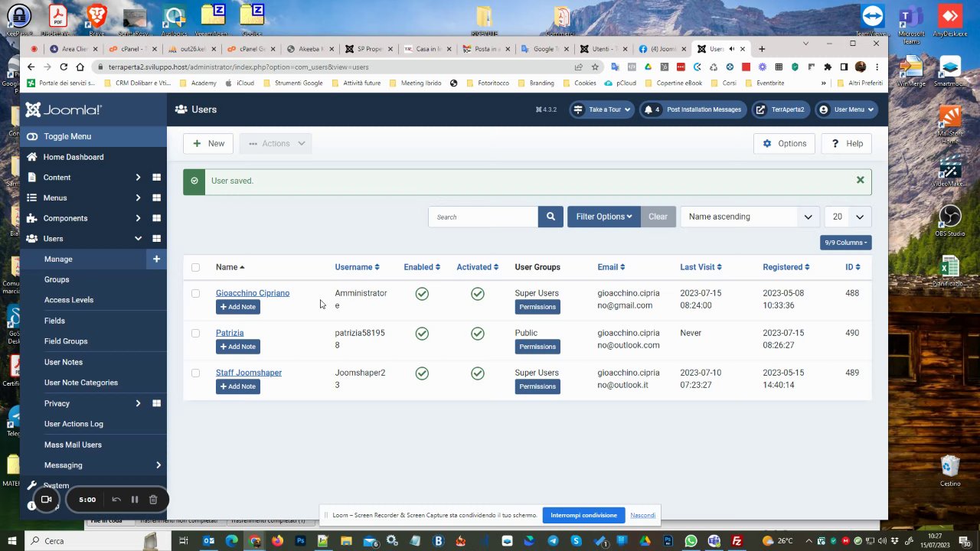This screenshot has width=980, height=551.
Task: Pause the Loom recording
Action: [134, 500]
